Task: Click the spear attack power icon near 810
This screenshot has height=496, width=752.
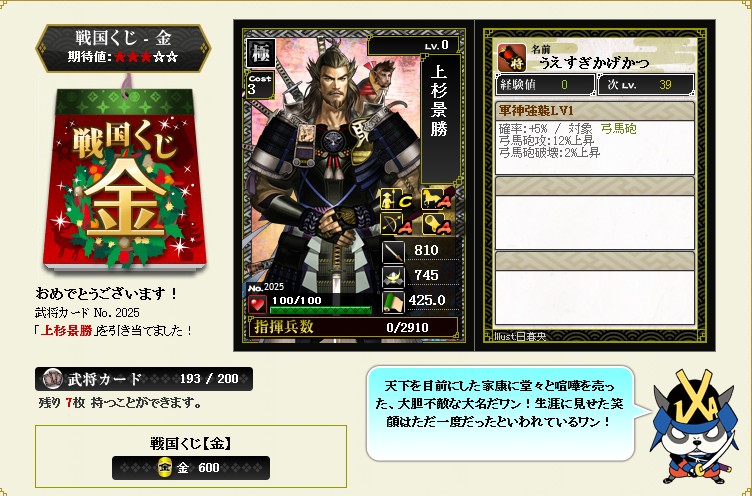Action: 393,252
